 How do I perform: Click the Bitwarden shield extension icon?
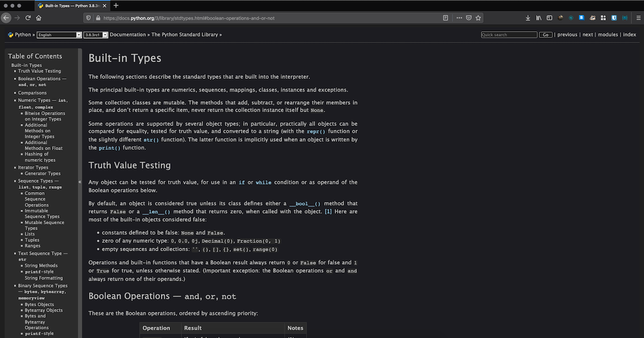point(613,18)
